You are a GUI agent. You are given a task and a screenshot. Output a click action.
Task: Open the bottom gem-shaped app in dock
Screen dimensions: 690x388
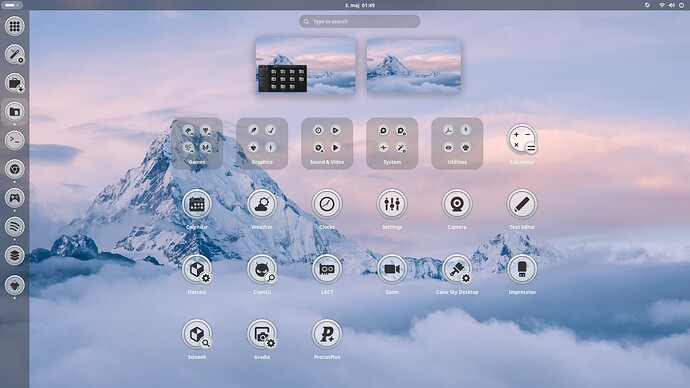point(15,285)
